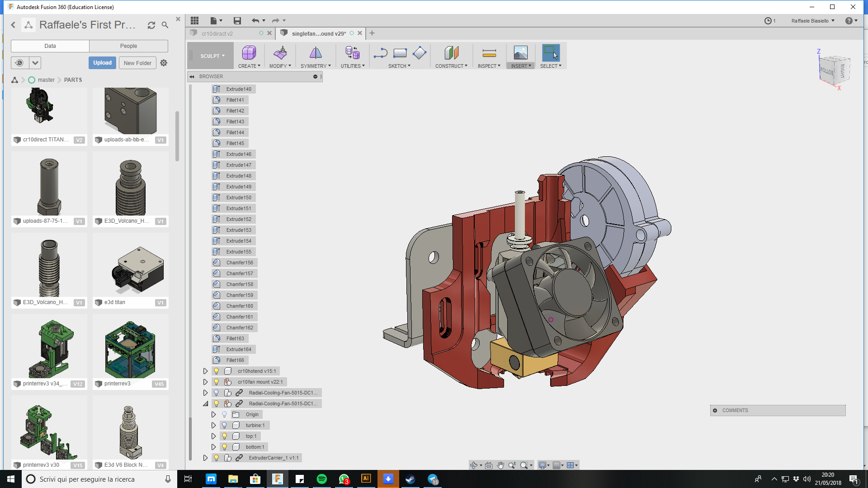Expand the Origin folder
The image size is (868, 488).
pyautogui.click(x=213, y=414)
